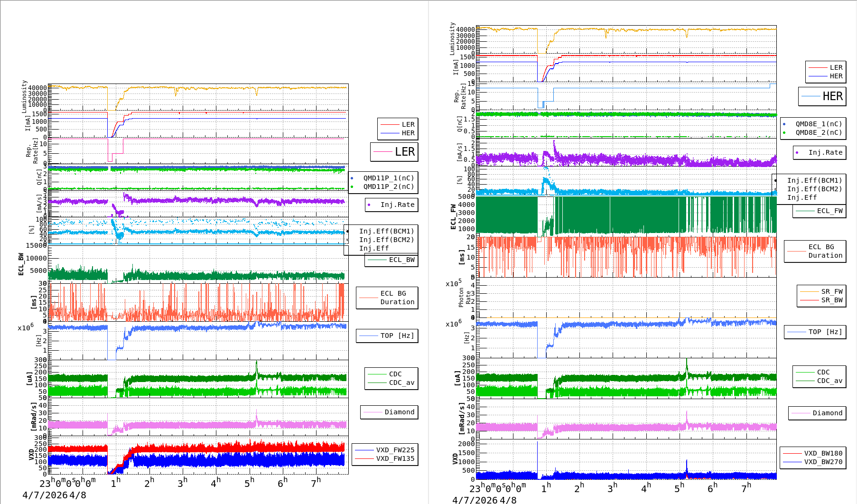Click the large HER legend box
Image resolution: width=857 pixels, height=504 pixels.
click(822, 96)
